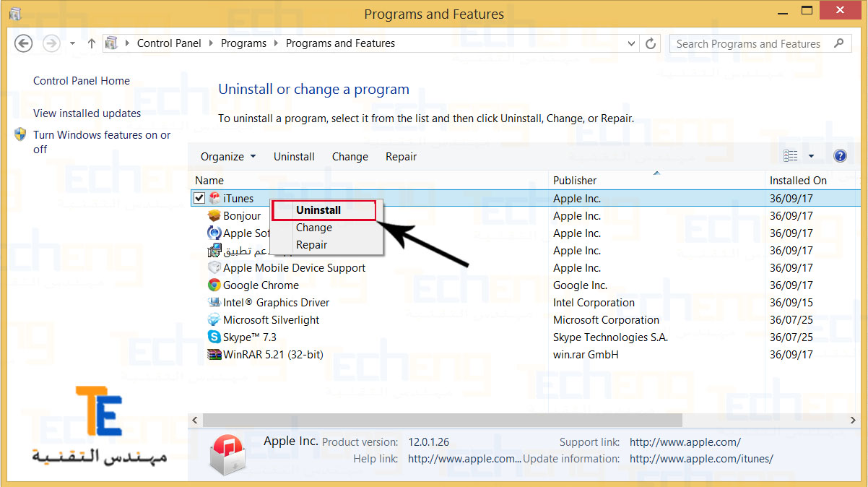The image size is (868, 487).
Task: Click the Apple Software Update icon
Action: tap(214, 233)
